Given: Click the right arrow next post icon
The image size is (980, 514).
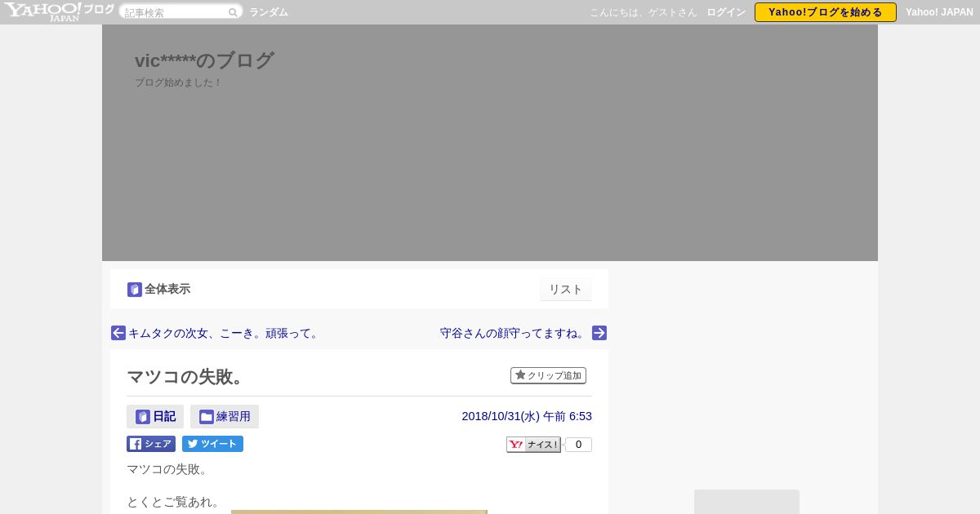Looking at the screenshot, I should (599, 333).
